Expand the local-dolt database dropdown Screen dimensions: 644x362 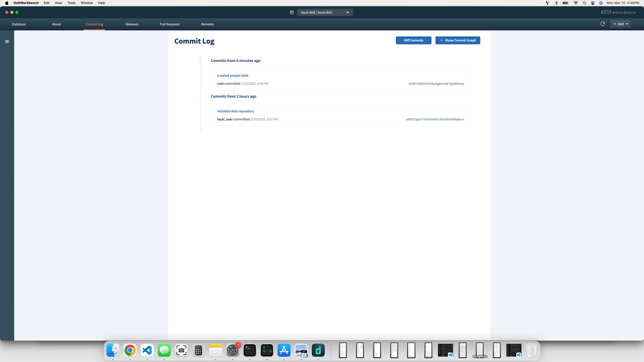tap(325, 12)
